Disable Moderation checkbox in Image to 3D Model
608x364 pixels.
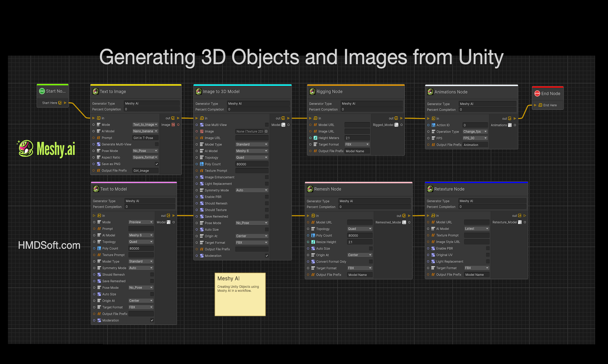click(x=267, y=256)
